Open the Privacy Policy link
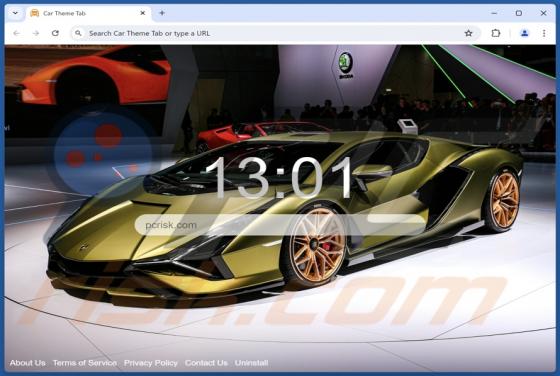Viewport: 560px width, 376px height. point(151,363)
